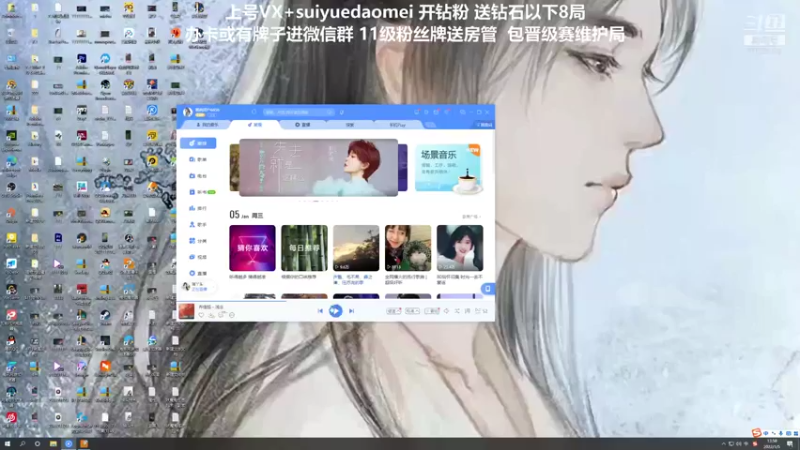
Task: Open 歌单广场 more link at section right
Action: pos(471,217)
